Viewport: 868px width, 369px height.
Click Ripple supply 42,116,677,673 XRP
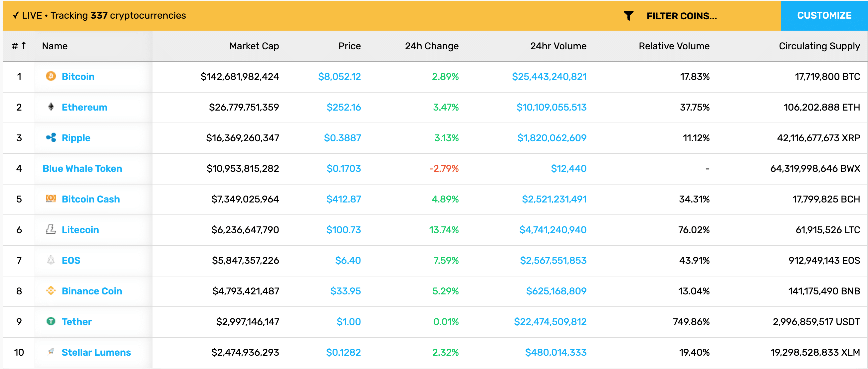pos(819,138)
